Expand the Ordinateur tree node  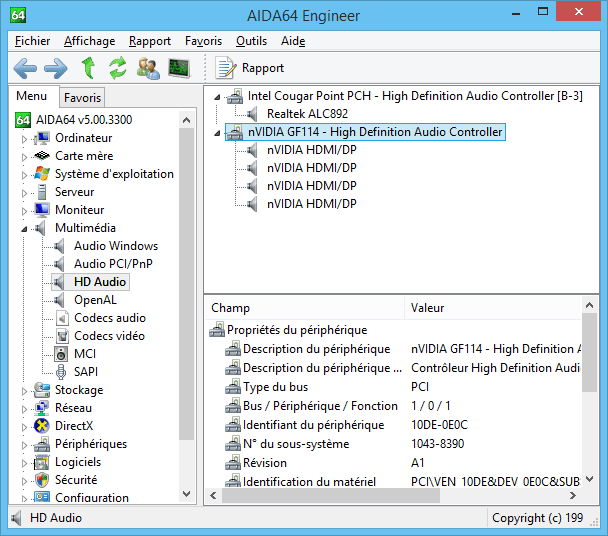coord(24,138)
